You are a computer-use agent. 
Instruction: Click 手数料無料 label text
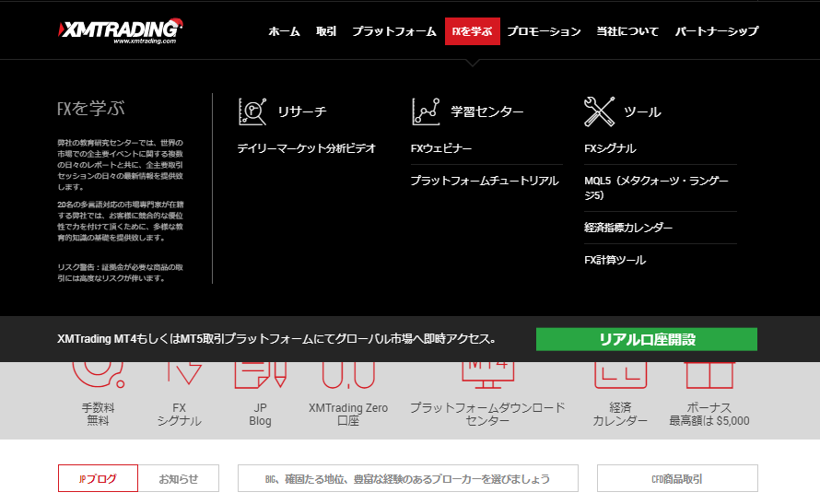(x=98, y=414)
